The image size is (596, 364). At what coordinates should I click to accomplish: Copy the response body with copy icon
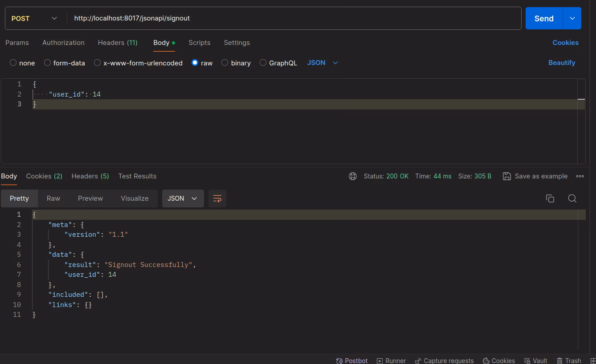pyautogui.click(x=550, y=198)
